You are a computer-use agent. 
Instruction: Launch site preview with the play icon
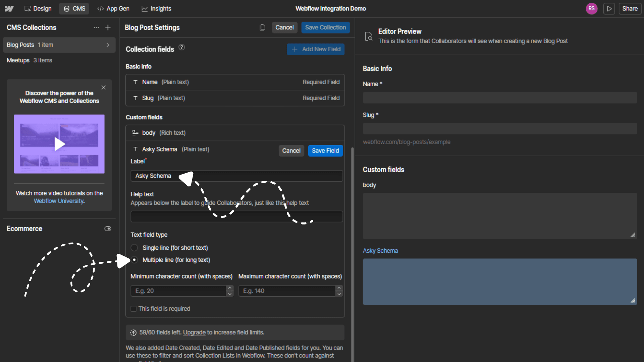point(609,9)
